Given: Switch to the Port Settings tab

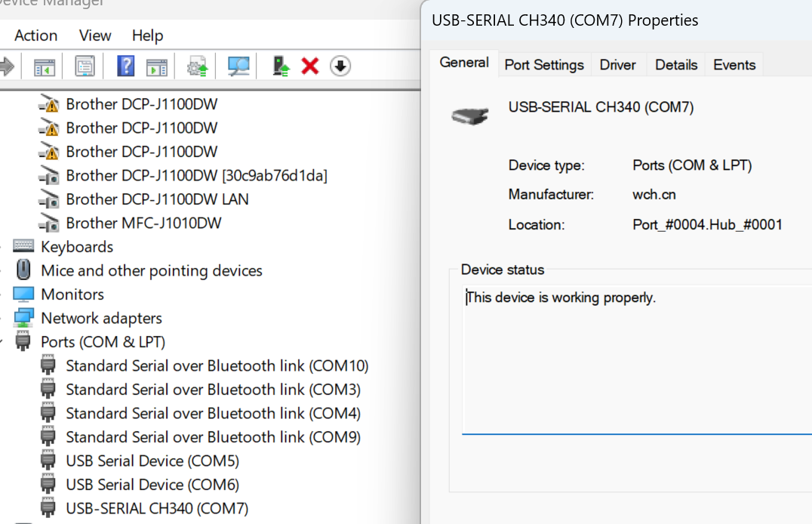Looking at the screenshot, I should [x=544, y=65].
